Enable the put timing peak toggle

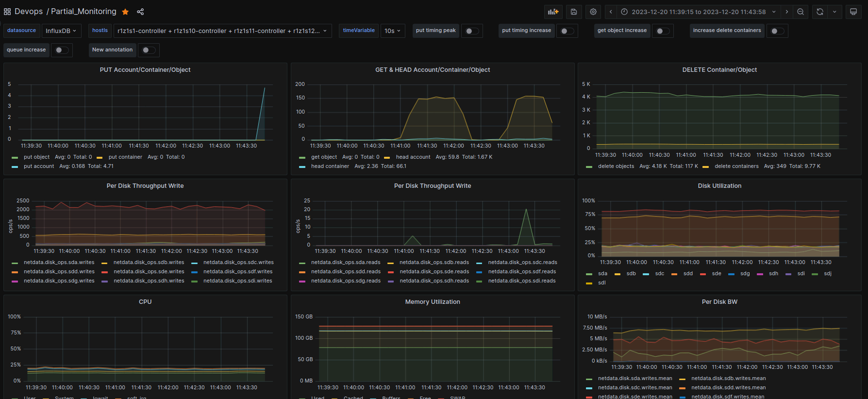point(472,31)
